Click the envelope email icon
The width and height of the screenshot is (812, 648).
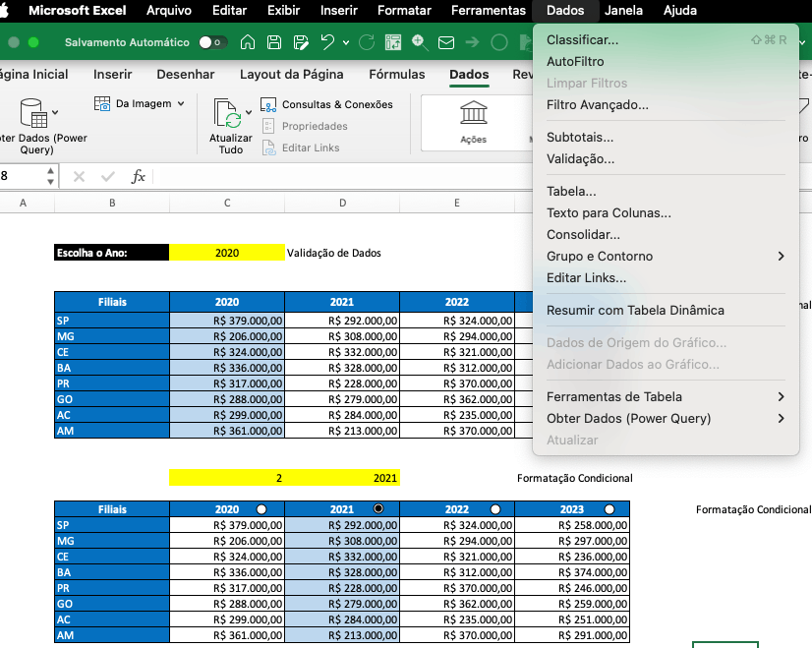446,42
